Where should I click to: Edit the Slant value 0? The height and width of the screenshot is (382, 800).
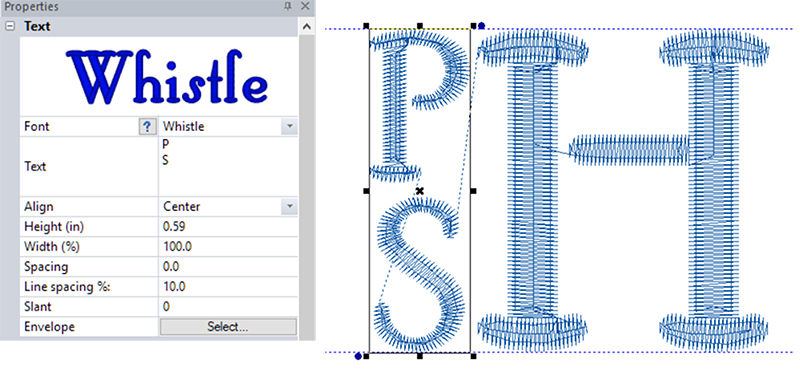click(228, 307)
